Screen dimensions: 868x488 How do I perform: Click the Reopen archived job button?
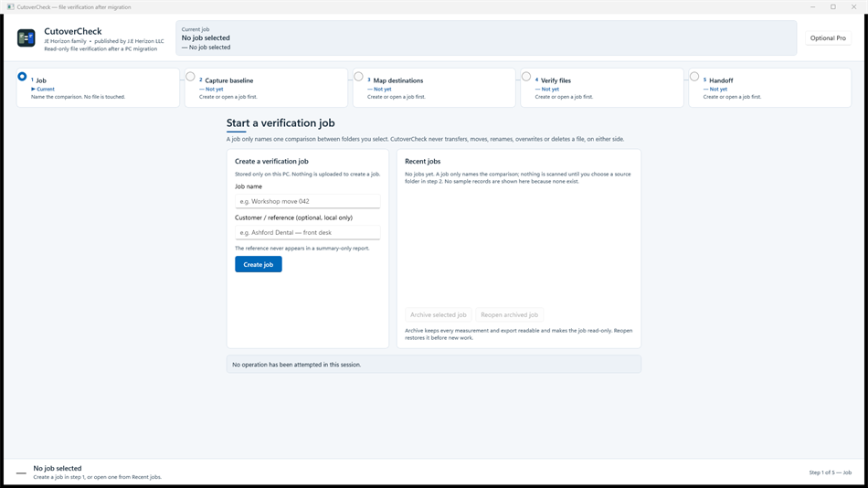coord(509,314)
